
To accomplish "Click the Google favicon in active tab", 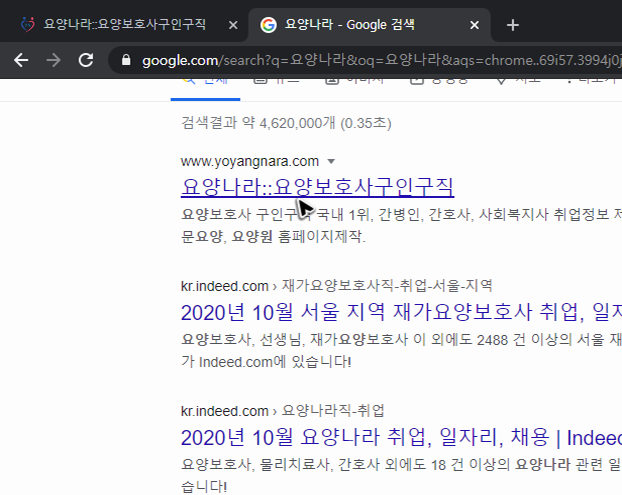I will click(268, 25).
